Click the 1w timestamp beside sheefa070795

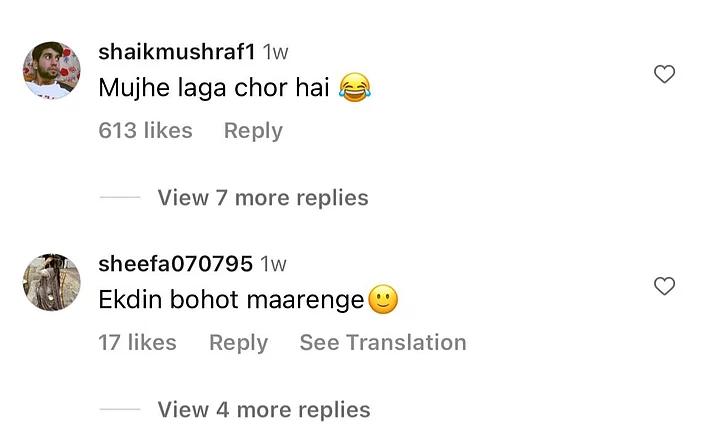tap(273, 264)
